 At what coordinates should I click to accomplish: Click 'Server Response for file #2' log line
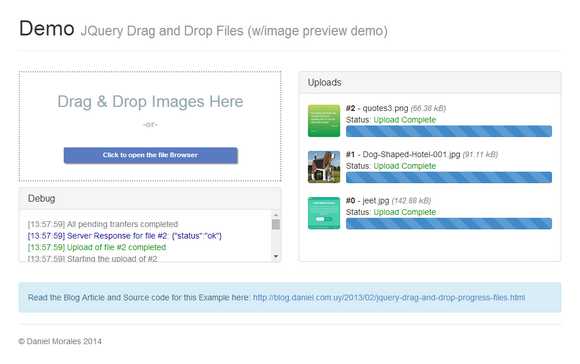(x=125, y=236)
